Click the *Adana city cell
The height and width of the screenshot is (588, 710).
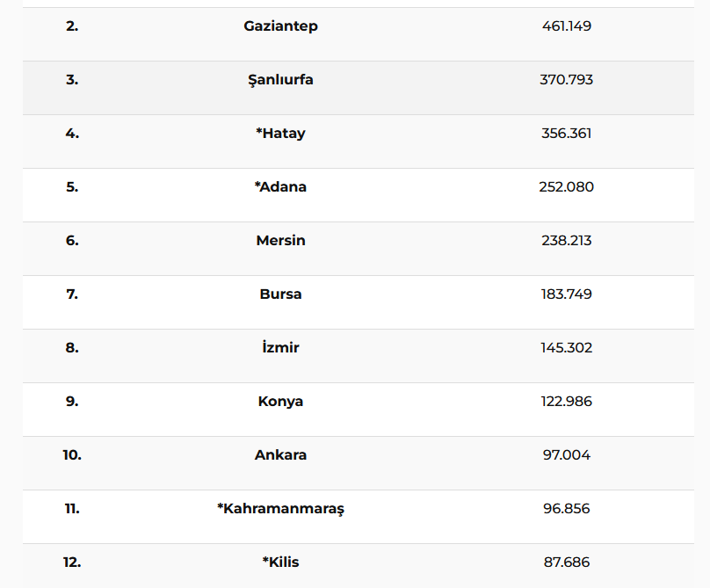(280, 187)
